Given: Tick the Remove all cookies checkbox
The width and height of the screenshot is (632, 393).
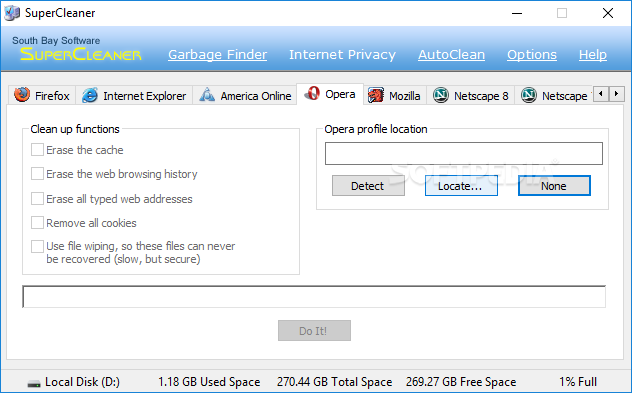Looking at the screenshot, I should 37,222.
